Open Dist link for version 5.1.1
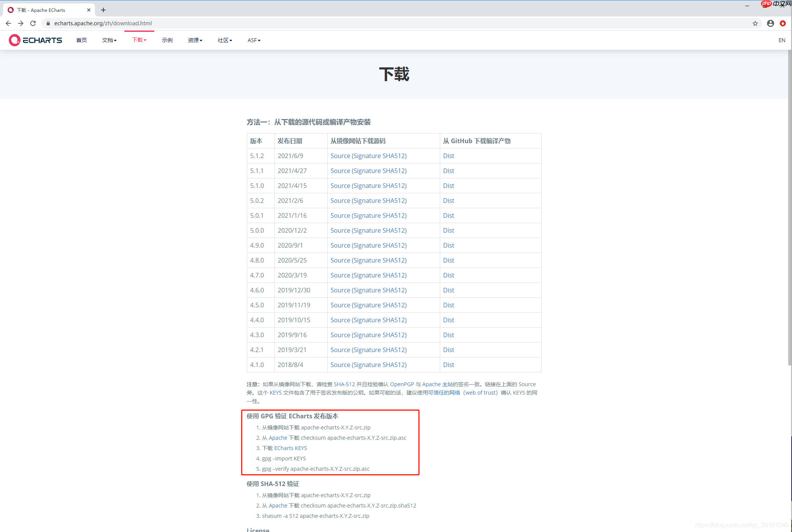 (x=449, y=171)
